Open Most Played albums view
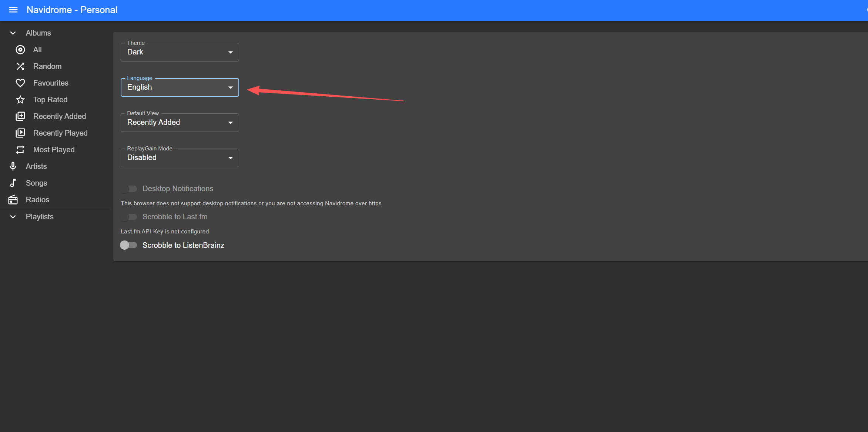Screen dimensions: 868x432 pos(54,150)
